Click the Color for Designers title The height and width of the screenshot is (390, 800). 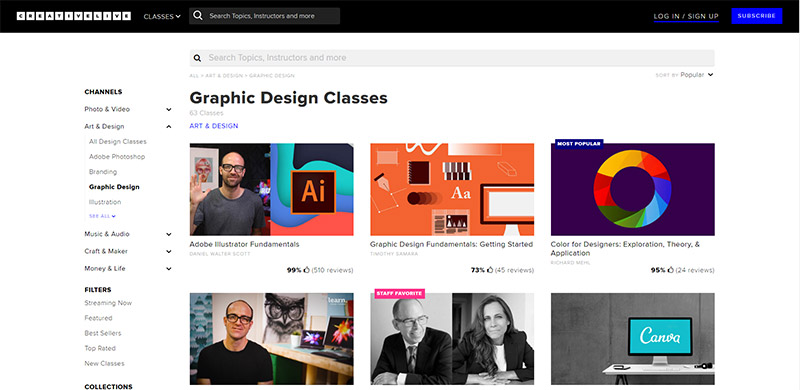626,249
